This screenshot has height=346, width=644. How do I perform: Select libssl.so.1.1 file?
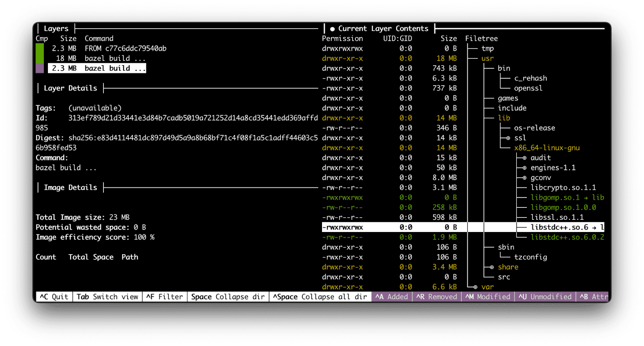tap(557, 218)
